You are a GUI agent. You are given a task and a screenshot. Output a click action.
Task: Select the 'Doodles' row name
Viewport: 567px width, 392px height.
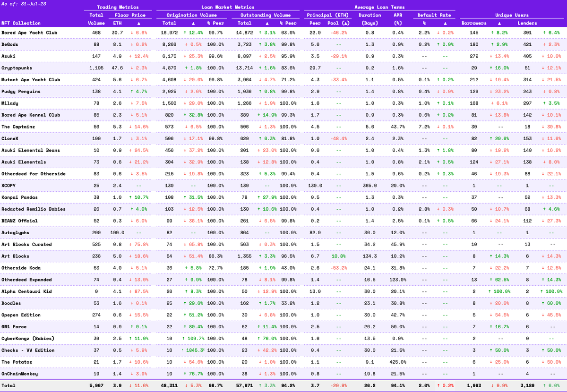(x=11, y=303)
